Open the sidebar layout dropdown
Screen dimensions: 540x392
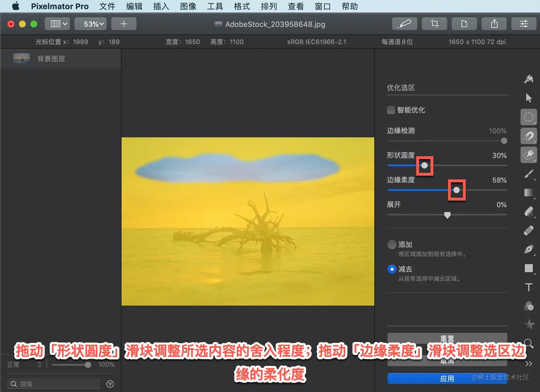tap(57, 24)
